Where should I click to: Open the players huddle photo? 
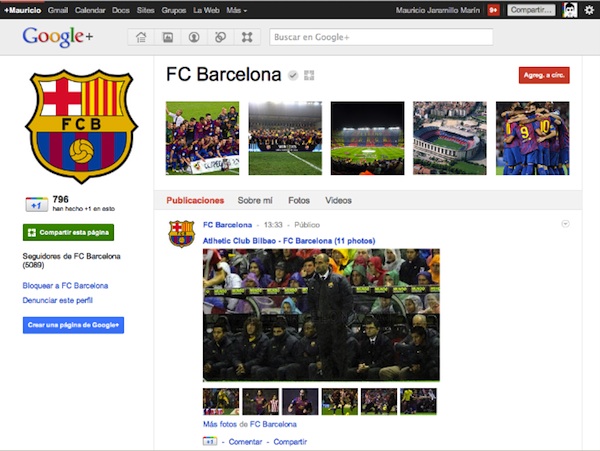(533, 138)
